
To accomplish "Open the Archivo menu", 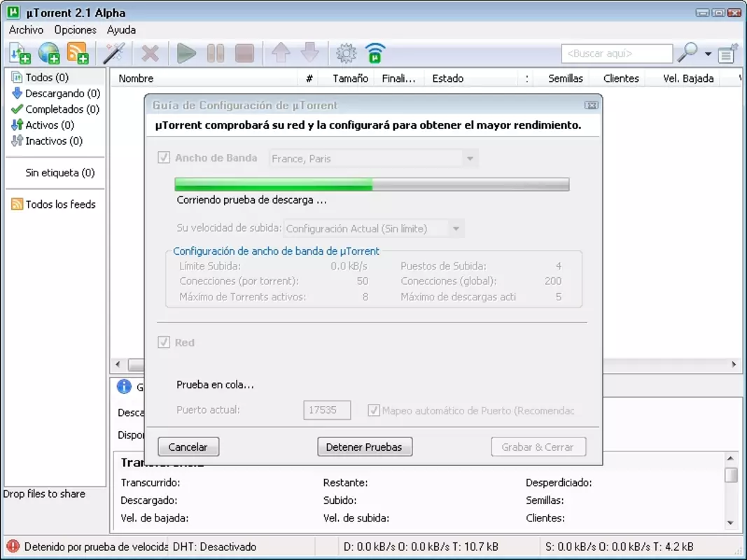I will point(26,29).
